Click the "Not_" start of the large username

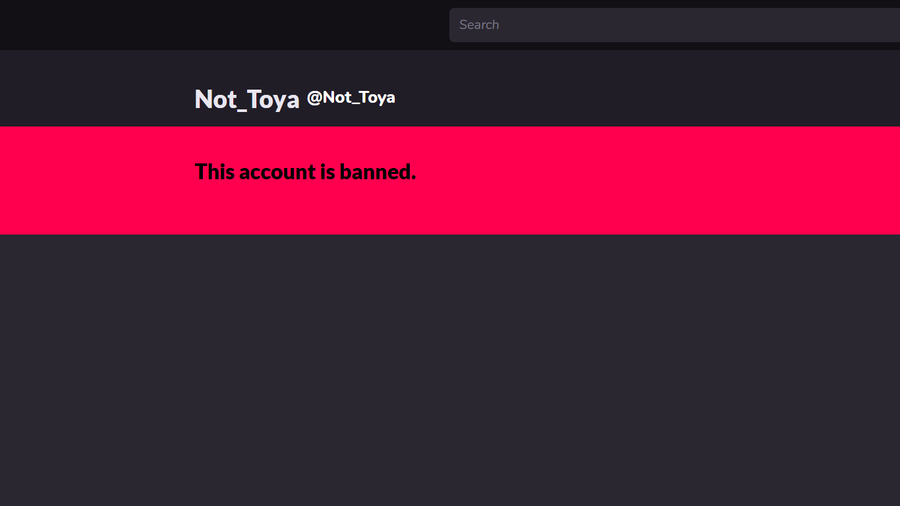pyautogui.click(x=222, y=100)
